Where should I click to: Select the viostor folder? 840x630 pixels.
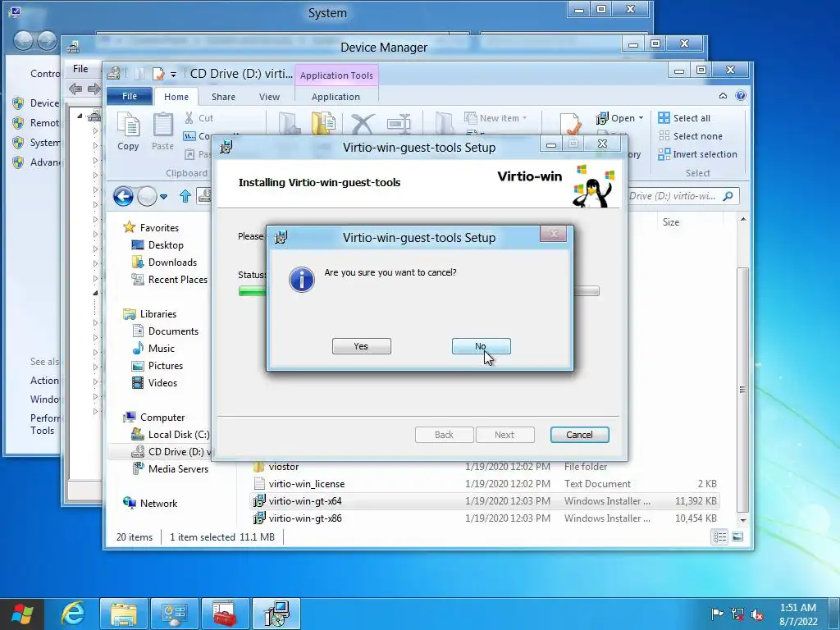283,467
